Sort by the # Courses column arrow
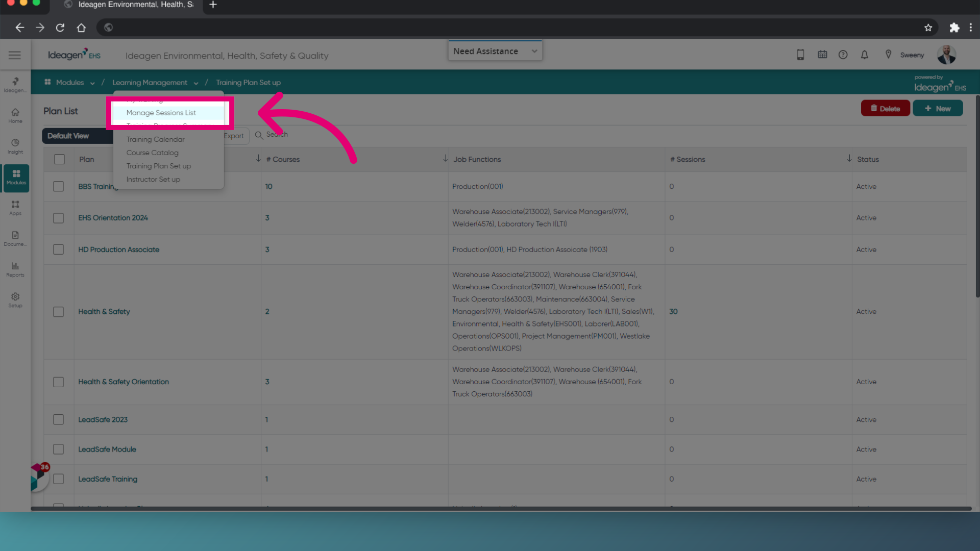The width and height of the screenshot is (980, 551). click(x=445, y=159)
